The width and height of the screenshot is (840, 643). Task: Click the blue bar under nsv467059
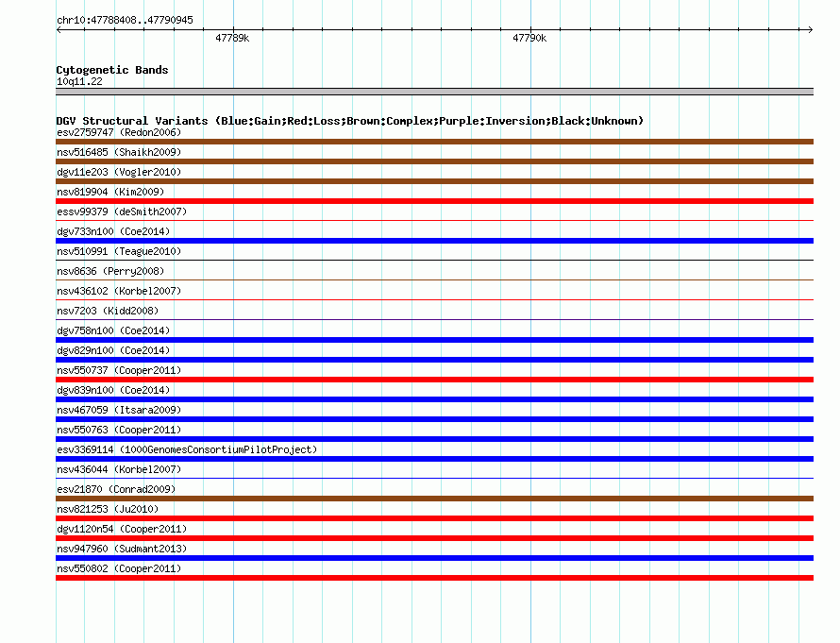[434, 419]
